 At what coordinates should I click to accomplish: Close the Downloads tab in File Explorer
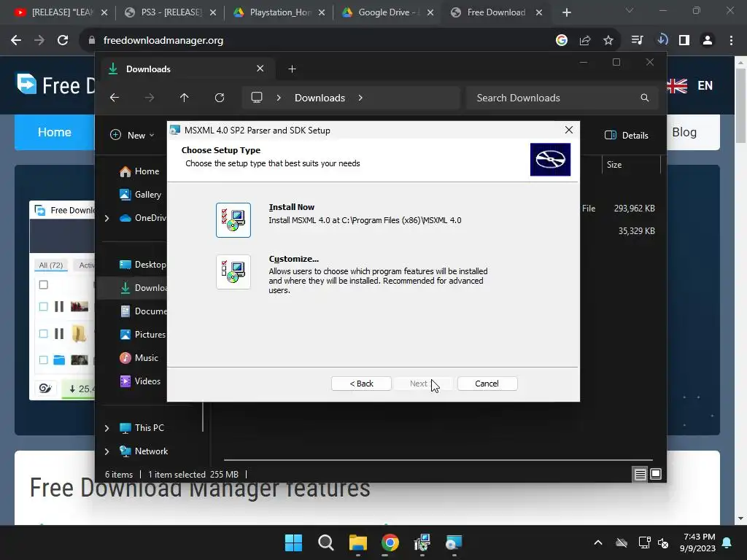click(x=260, y=69)
